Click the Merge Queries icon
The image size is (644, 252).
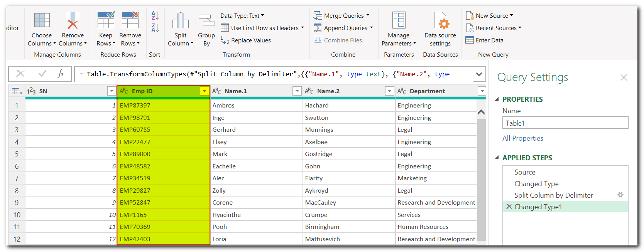318,16
